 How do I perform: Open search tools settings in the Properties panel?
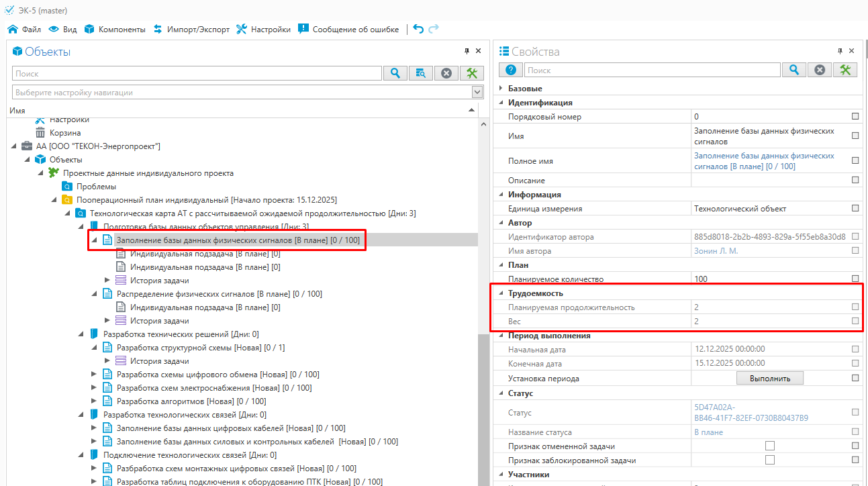pos(845,70)
